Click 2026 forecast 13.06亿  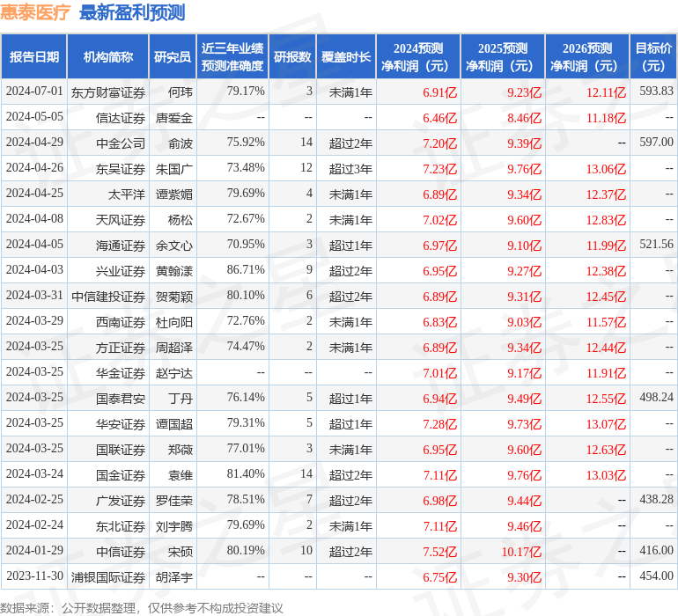click(x=606, y=169)
